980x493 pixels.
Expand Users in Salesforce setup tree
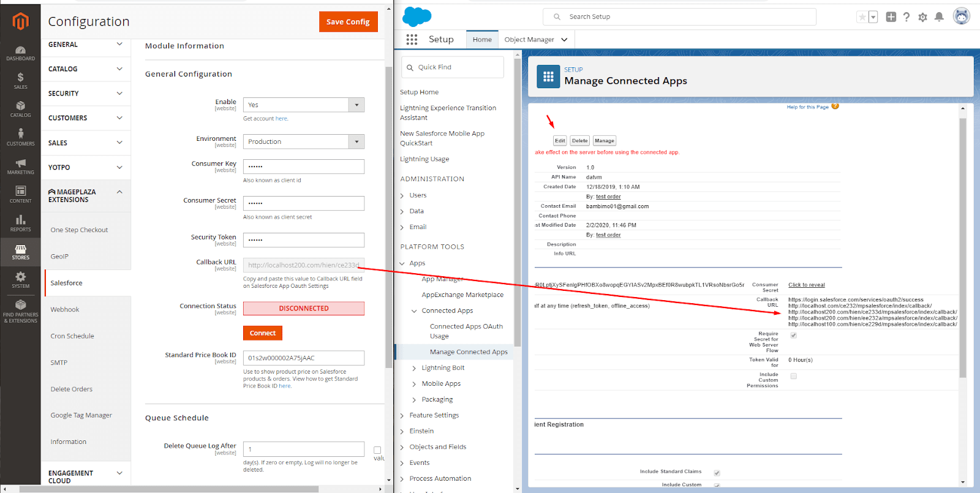click(402, 195)
